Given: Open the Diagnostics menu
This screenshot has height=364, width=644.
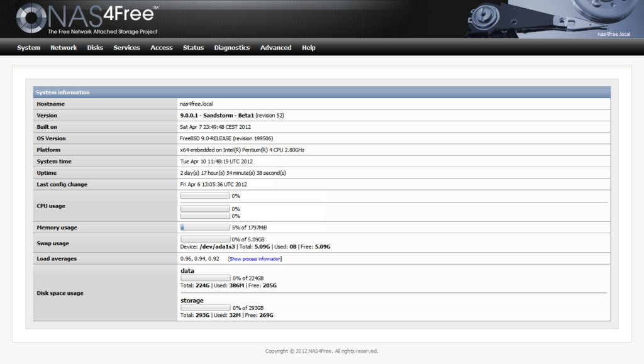Looking at the screenshot, I should click(232, 48).
